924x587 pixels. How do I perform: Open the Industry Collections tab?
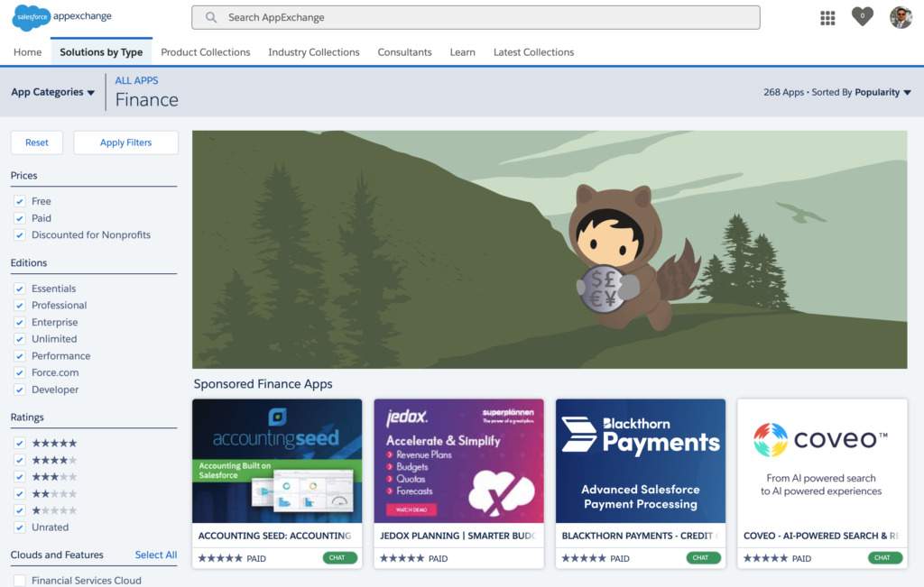[x=314, y=51]
